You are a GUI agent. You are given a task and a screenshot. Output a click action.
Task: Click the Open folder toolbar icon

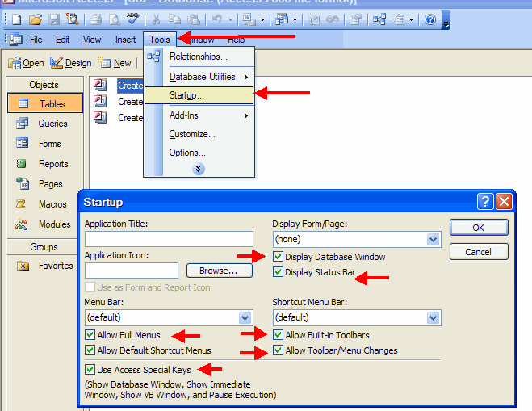[x=36, y=19]
